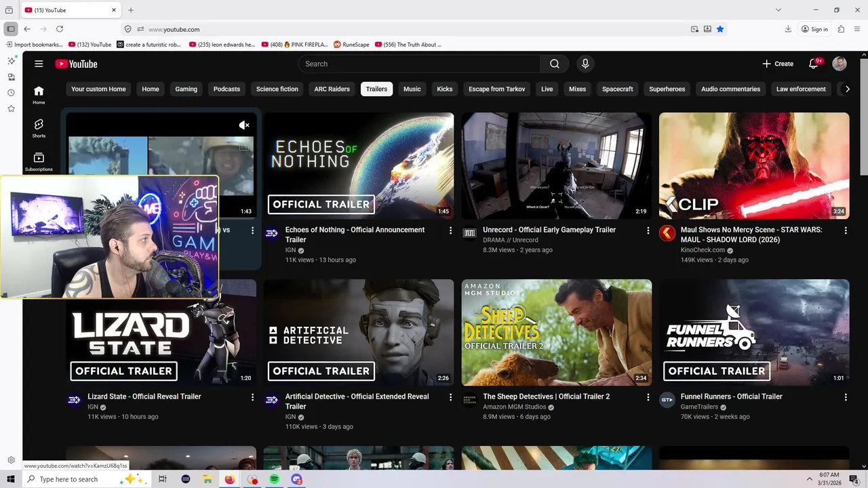This screenshot has height=488, width=868.
Task: Click the browser address bar URL
Action: 174,29
